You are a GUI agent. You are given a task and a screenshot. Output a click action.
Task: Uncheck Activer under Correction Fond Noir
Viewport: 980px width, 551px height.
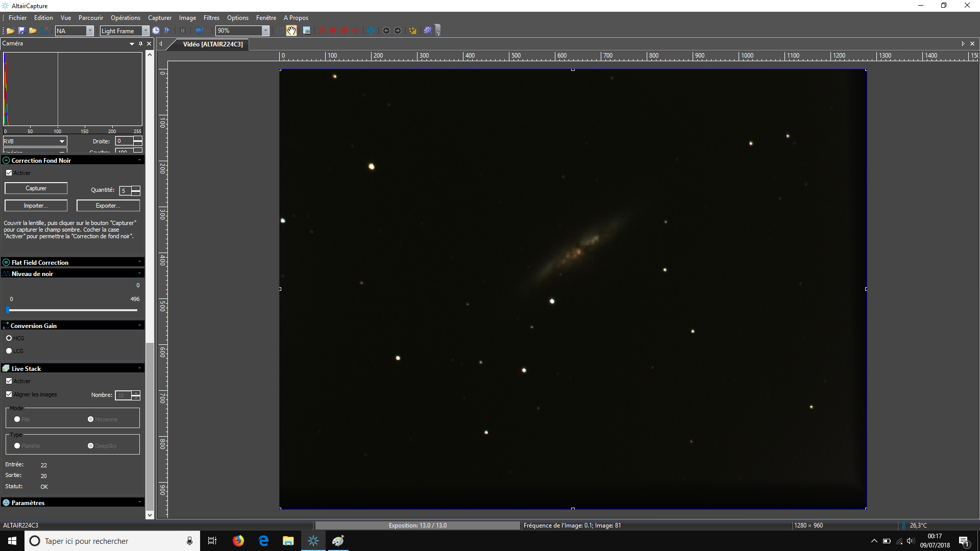(x=9, y=173)
